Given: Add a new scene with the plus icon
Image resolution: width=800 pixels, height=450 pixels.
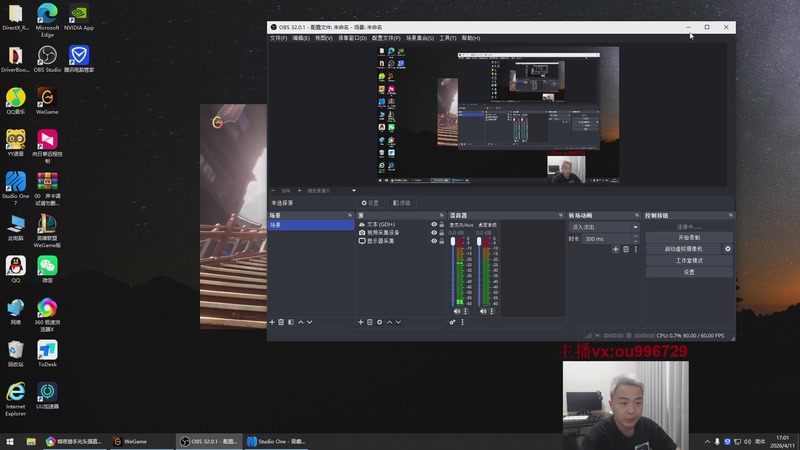Looking at the screenshot, I should click(272, 322).
